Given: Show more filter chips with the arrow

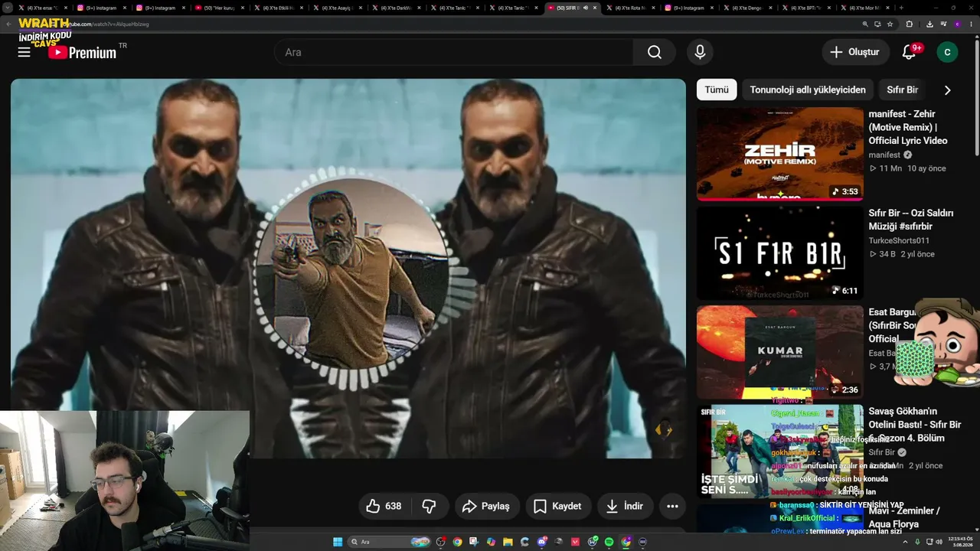Looking at the screenshot, I should tap(947, 90).
